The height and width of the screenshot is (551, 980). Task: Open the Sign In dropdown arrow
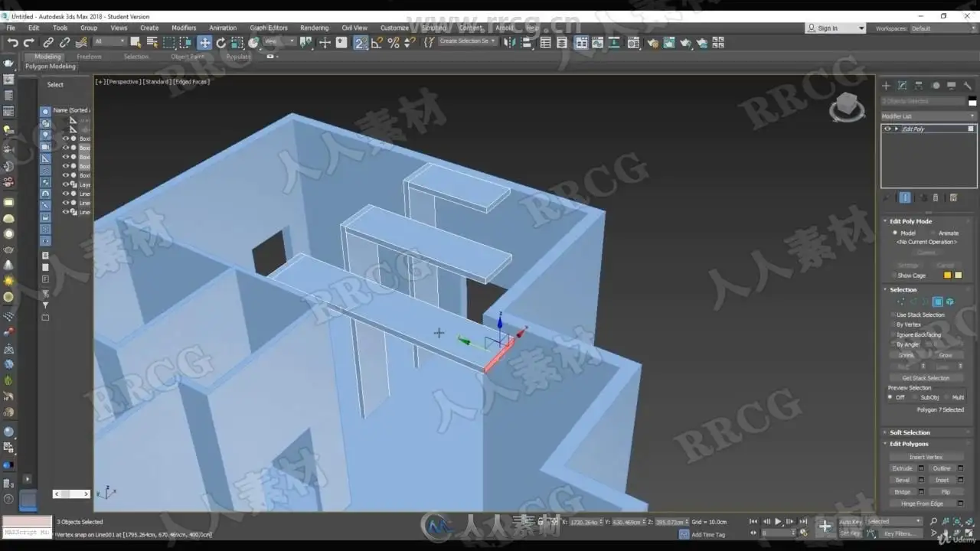pyautogui.click(x=861, y=28)
